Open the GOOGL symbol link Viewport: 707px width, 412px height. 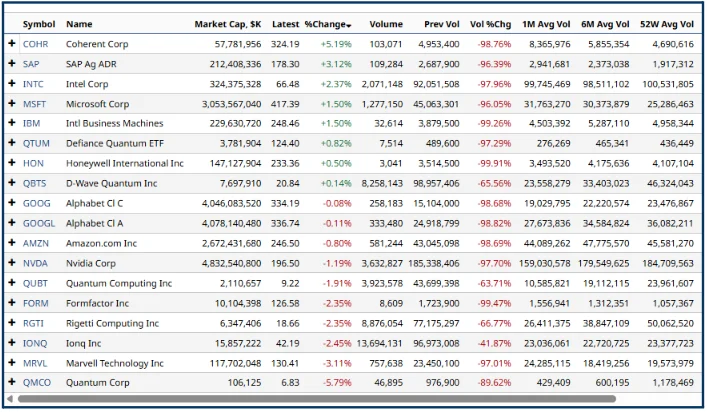point(39,223)
